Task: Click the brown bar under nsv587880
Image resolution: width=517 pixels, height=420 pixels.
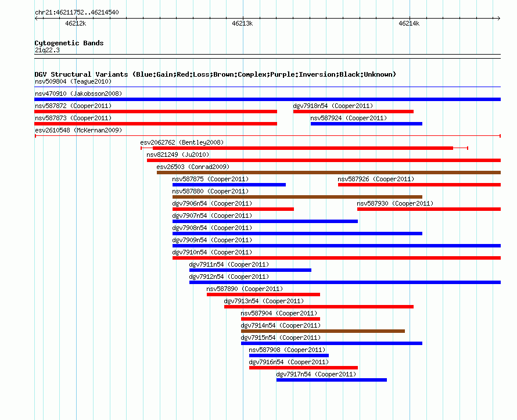Action: click(297, 197)
